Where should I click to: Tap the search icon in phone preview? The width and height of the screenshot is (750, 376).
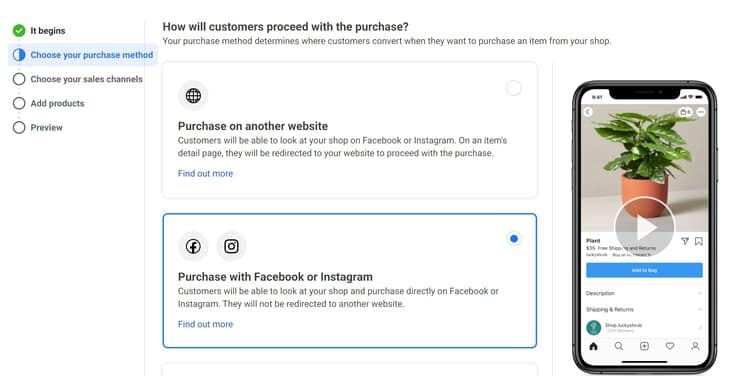pos(618,346)
